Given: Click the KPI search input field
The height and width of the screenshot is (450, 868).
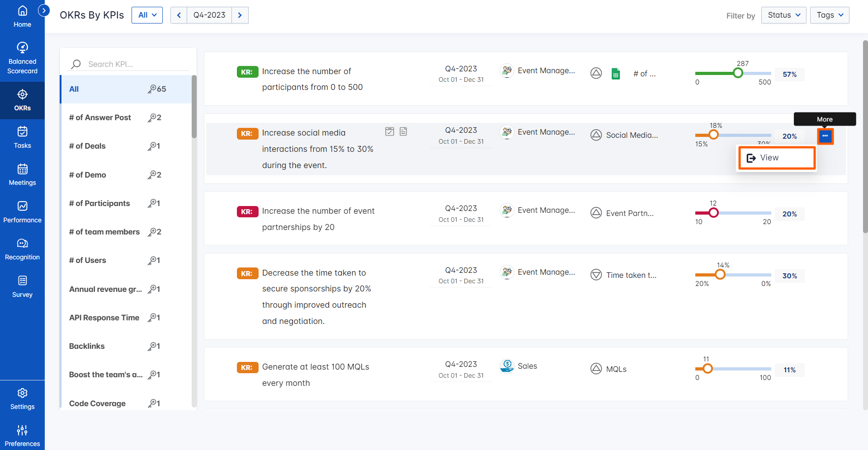Looking at the screenshot, I should coord(131,64).
